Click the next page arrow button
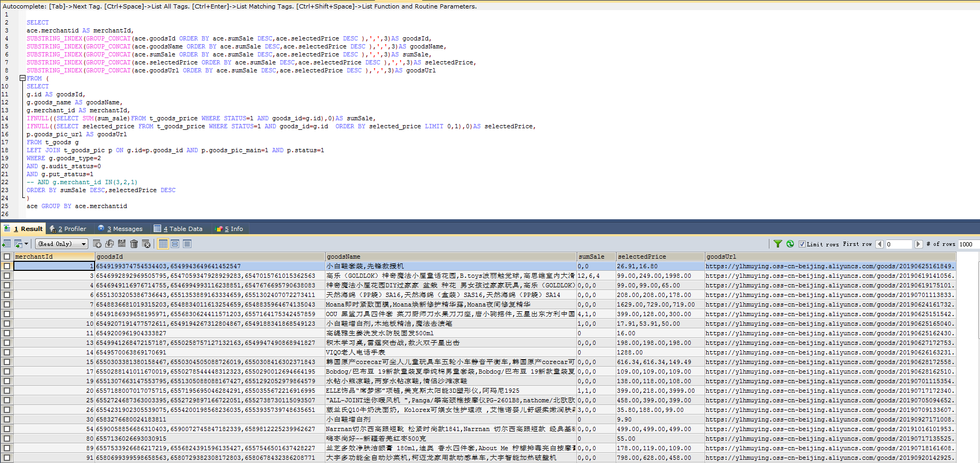This screenshot has height=463, width=980. coord(918,244)
